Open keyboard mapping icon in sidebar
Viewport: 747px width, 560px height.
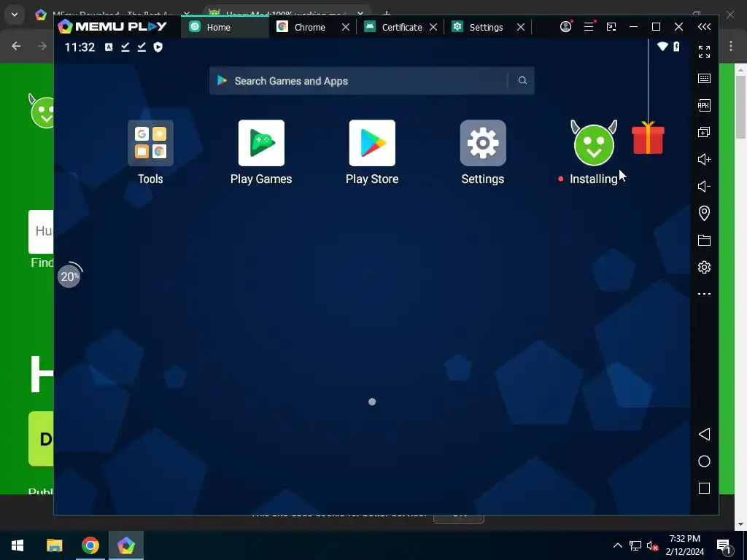tap(704, 79)
